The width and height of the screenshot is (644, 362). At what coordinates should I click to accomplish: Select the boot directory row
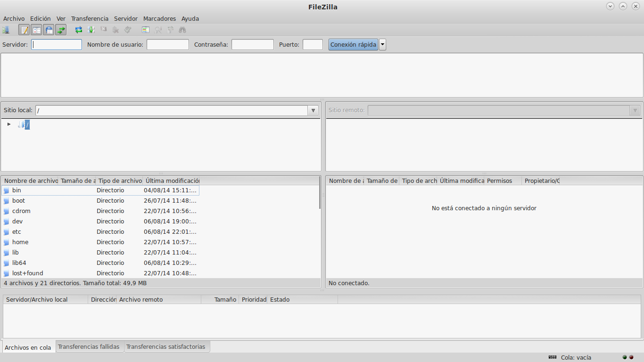[100, 201]
